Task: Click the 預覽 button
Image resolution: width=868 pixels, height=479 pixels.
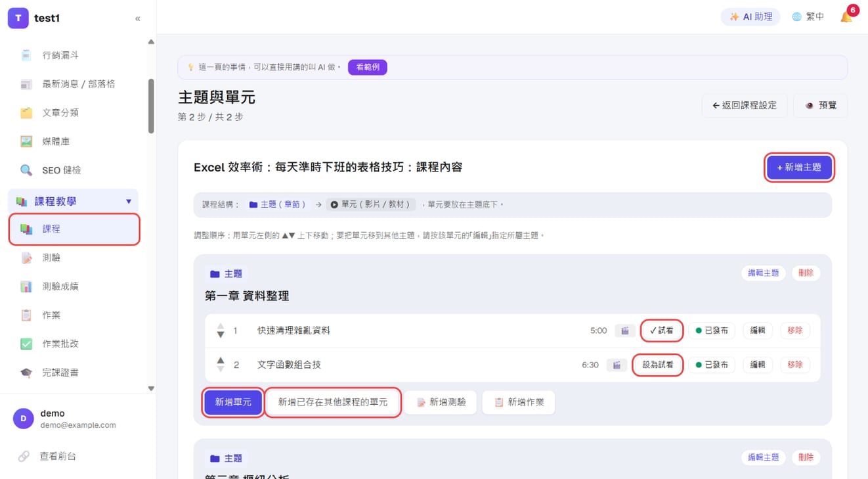Action: coord(820,105)
